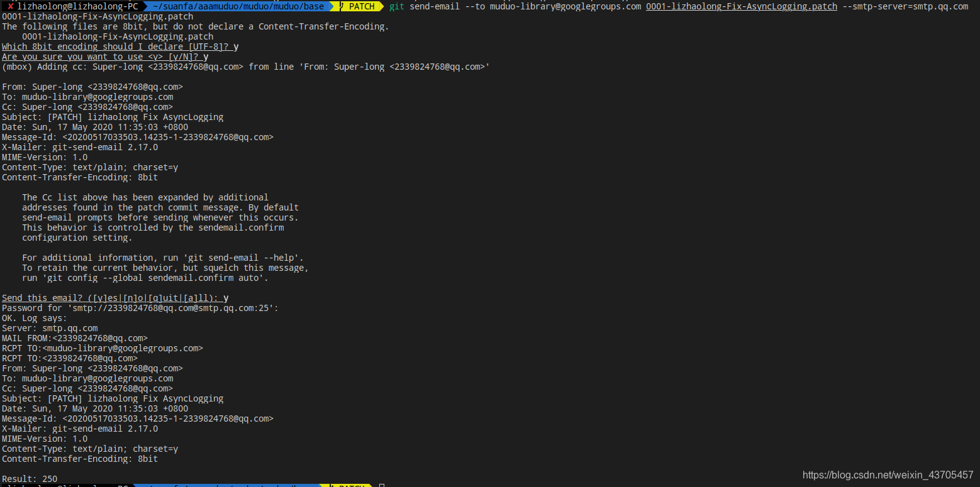Click the lizhaolong@lizhaolong-PC prompt segment beside the red X
980x487 pixels.
(x=77, y=6)
